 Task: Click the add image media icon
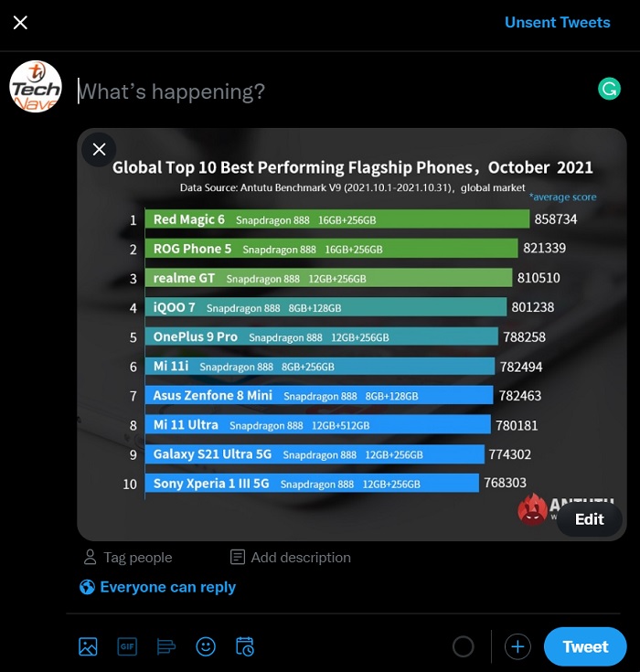pyautogui.click(x=88, y=646)
